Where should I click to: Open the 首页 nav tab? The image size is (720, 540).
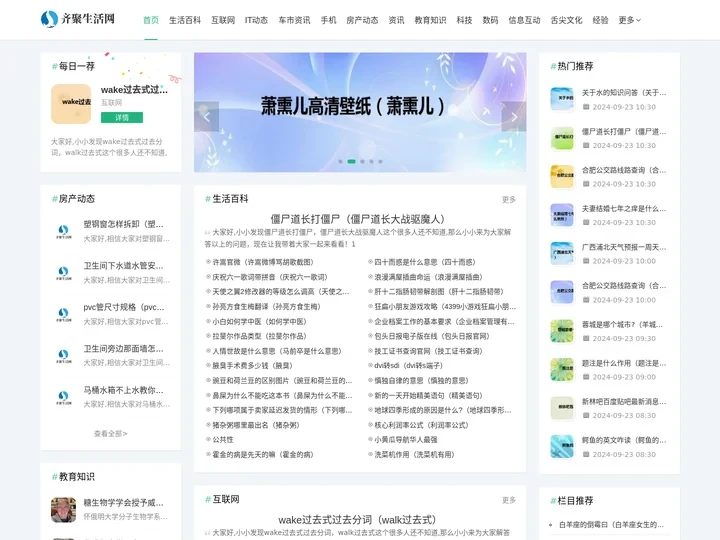point(151,20)
